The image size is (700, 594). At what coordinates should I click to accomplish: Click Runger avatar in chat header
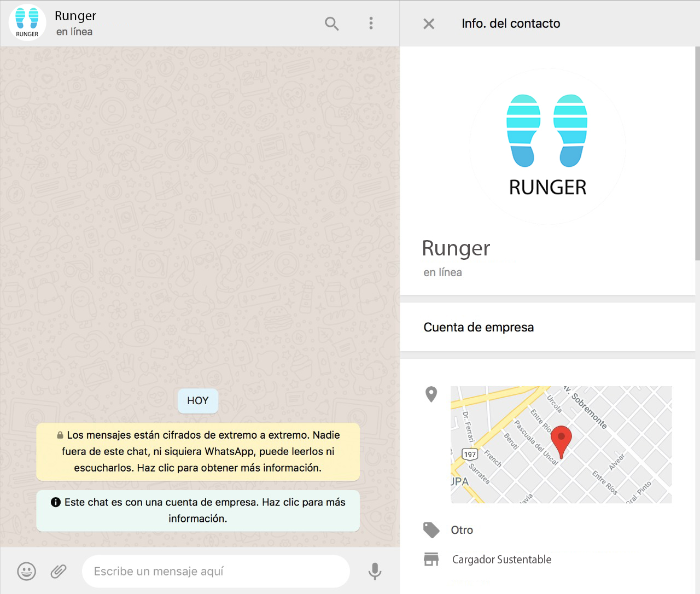(27, 23)
